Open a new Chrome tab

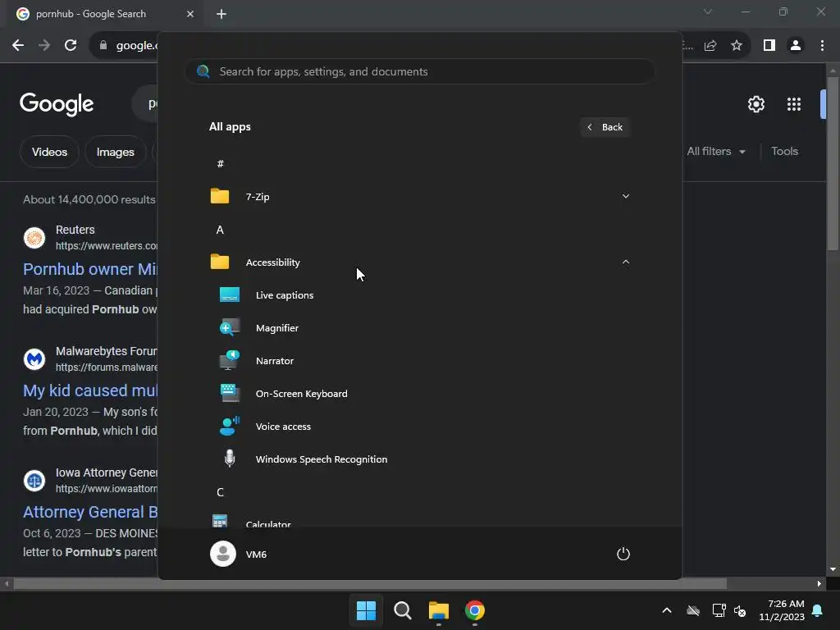click(x=221, y=14)
